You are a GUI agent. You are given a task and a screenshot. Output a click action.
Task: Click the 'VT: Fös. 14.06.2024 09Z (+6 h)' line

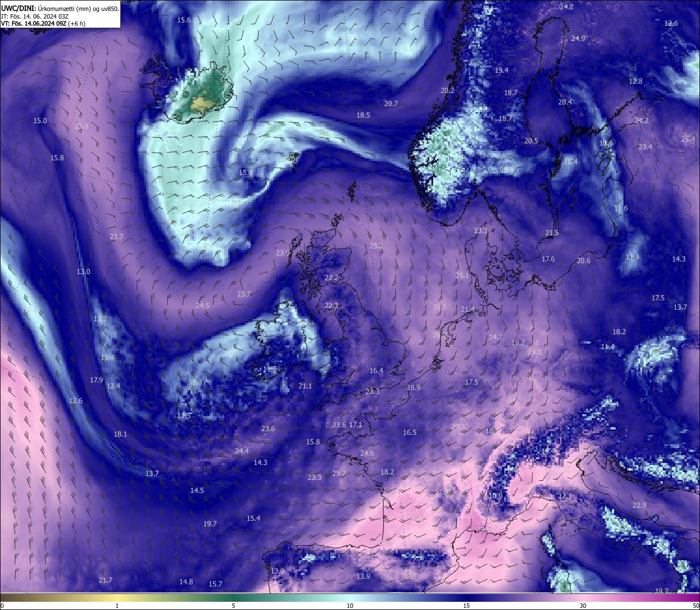coord(43,24)
